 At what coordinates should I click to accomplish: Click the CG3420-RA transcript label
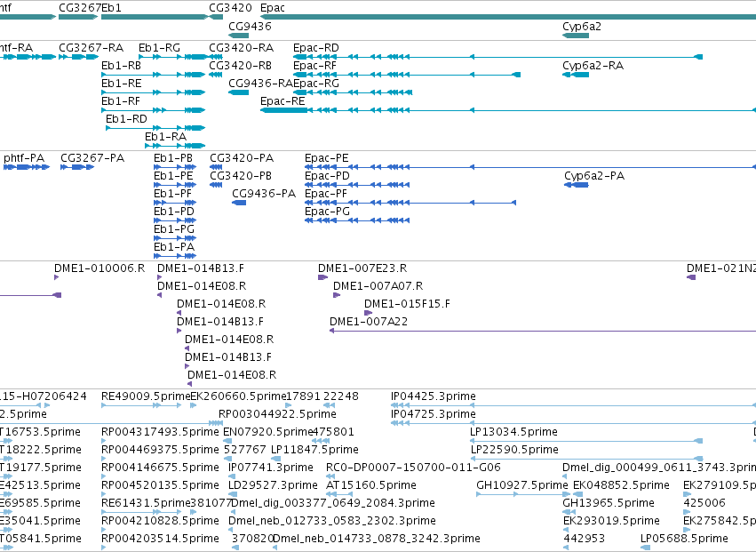[x=241, y=48]
